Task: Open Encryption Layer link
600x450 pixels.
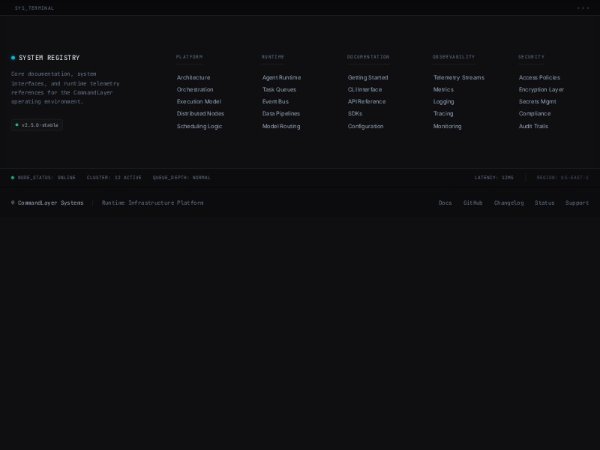Action: tap(541, 90)
